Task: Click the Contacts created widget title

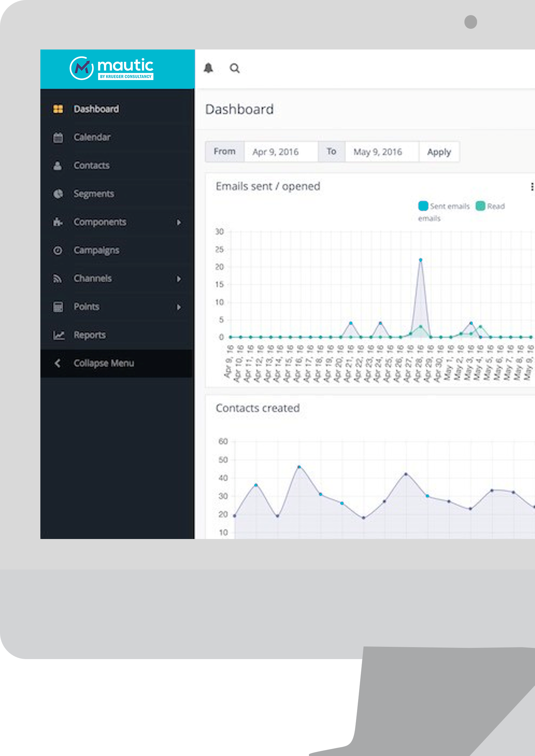Action: pos(258,408)
